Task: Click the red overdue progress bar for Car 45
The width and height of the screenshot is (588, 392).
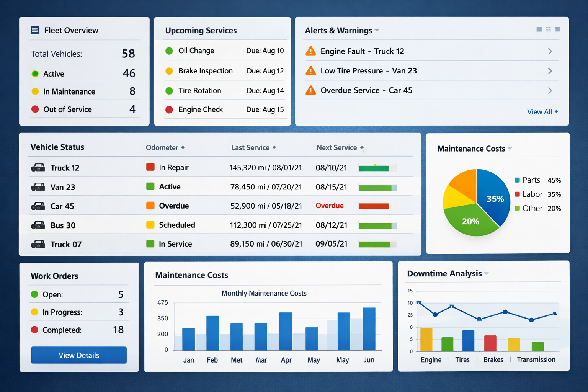Action: tap(374, 206)
